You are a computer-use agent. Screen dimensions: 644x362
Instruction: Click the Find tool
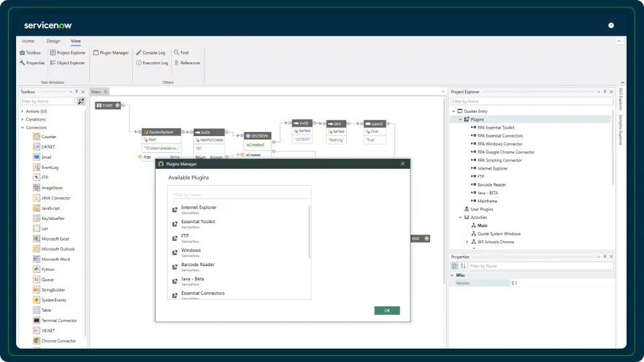coord(181,52)
